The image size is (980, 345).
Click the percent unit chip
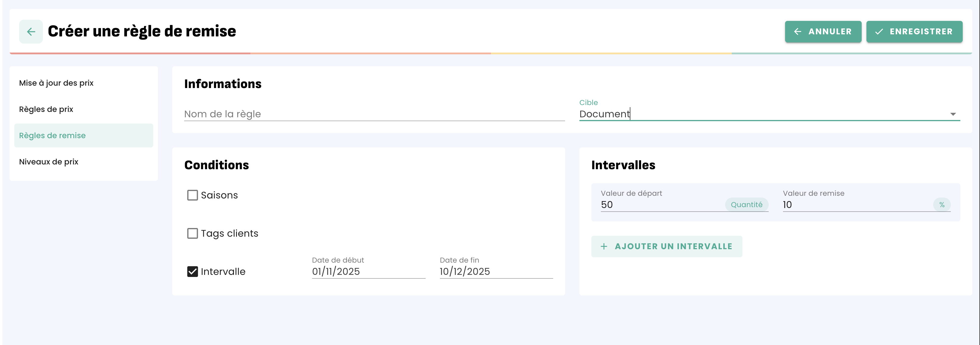tap(942, 204)
